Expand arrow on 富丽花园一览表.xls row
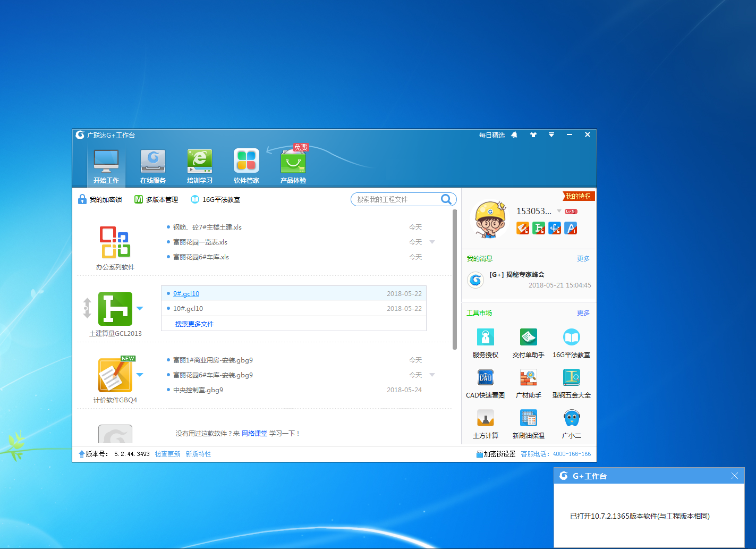Screen dimensions: 756x549 [432, 242]
